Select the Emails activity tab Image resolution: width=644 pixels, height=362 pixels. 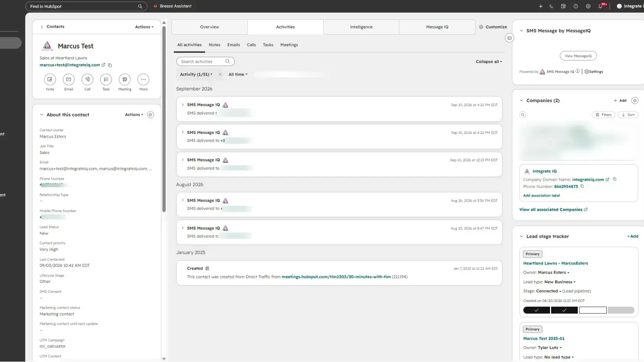point(234,45)
